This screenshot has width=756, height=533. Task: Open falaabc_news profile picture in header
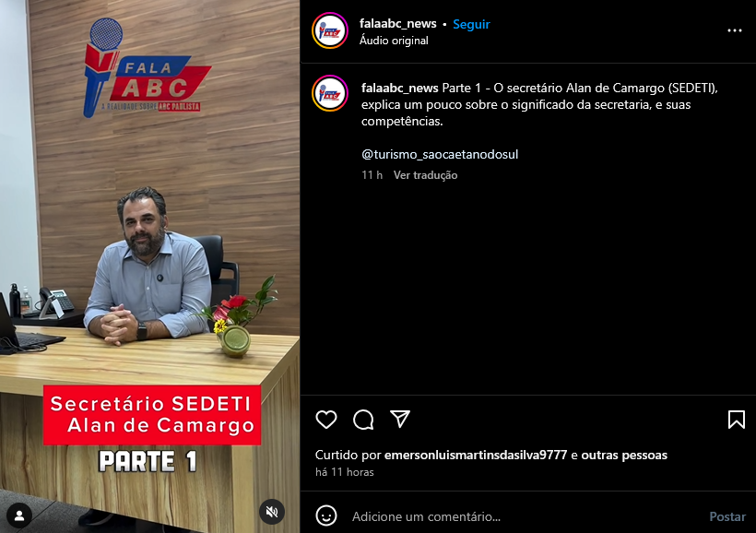(x=330, y=30)
